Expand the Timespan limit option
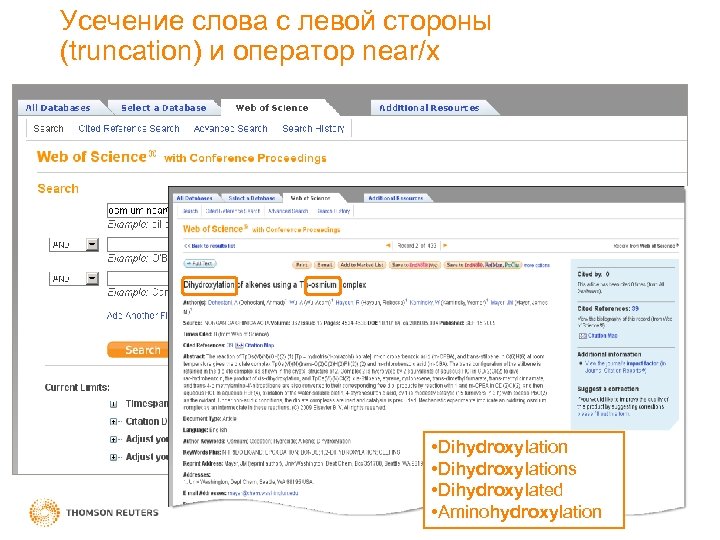 pos(113,404)
